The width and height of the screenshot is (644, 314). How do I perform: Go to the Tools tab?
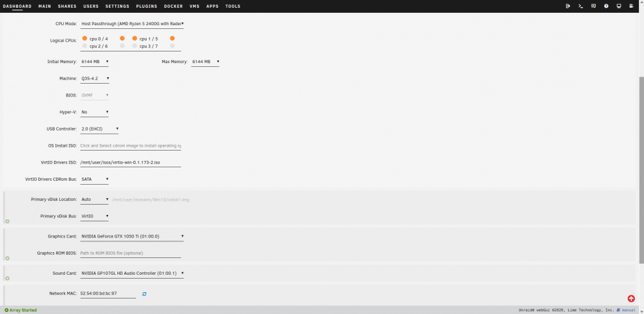pos(233,6)
